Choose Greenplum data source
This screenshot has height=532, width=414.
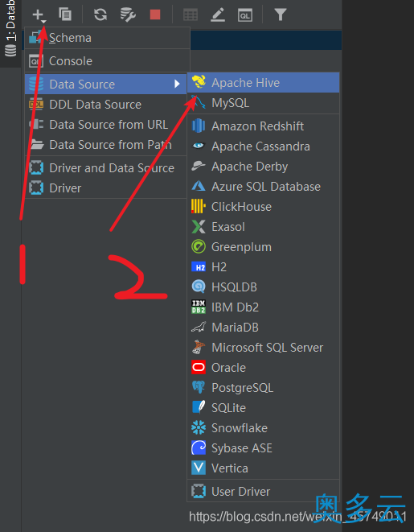263,247
